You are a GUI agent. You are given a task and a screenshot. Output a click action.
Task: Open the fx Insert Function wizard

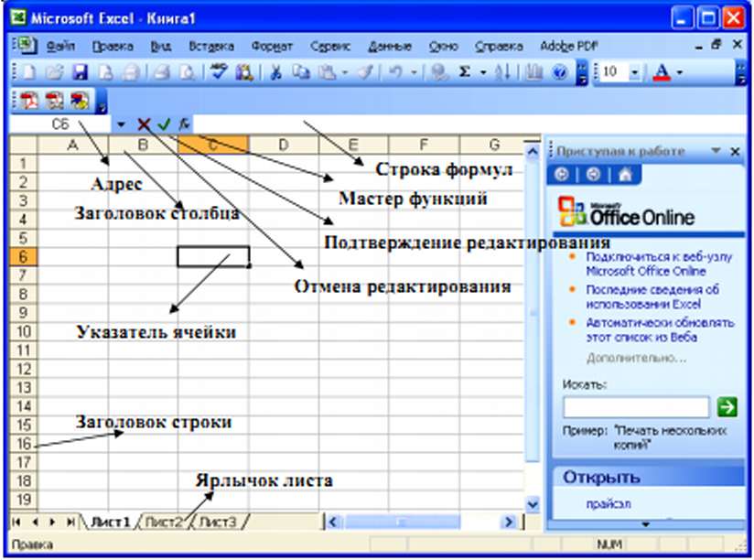click(184, 124)
